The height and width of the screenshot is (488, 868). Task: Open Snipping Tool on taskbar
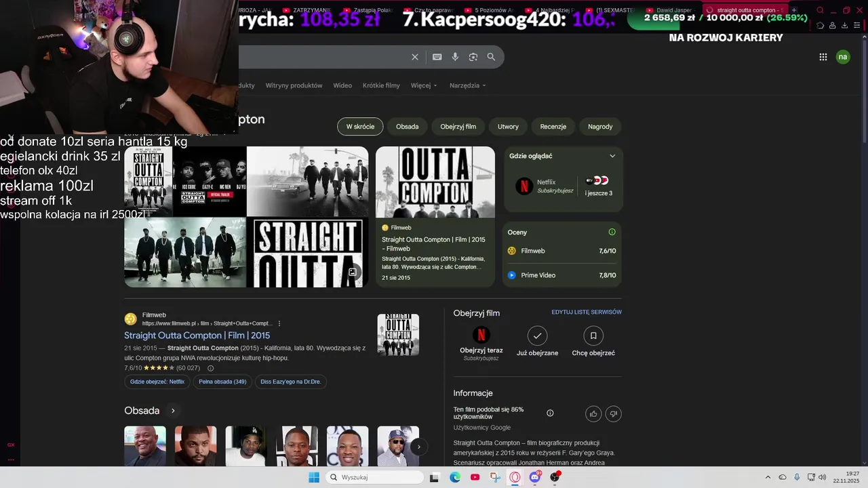(496, 477)
